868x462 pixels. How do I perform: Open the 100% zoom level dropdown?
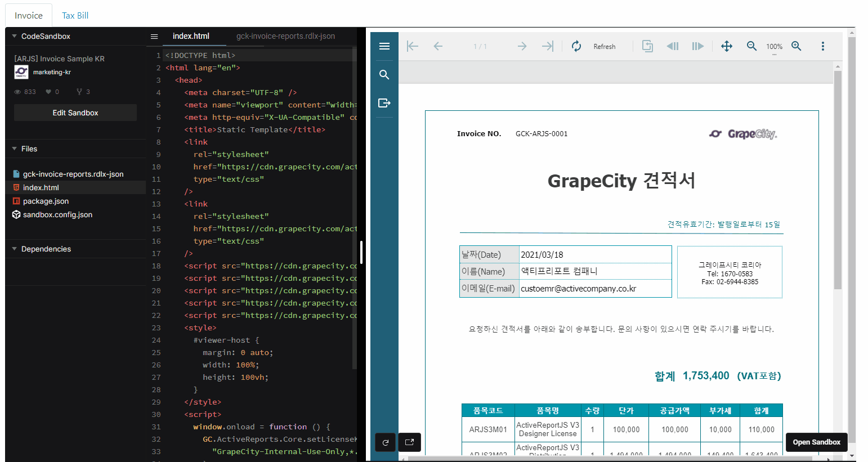pyautogui.click(x=774, y=47)
